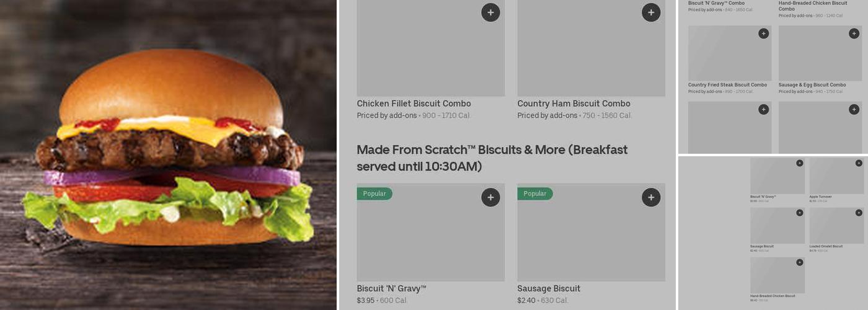Add Country Fried Steak Biscuit Combo to order
The width and height of the screenshot is (868, 310).
coord(763,33)
